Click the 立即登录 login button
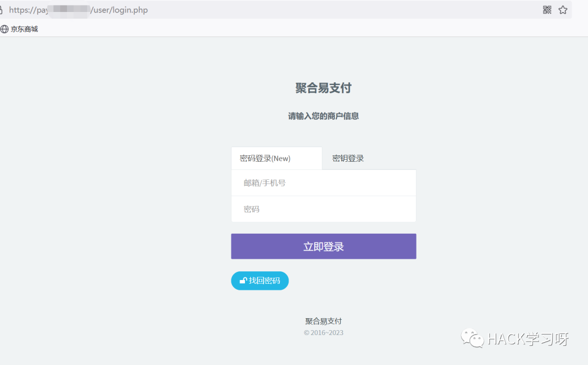588x365 pixels. tap(323, 246)
